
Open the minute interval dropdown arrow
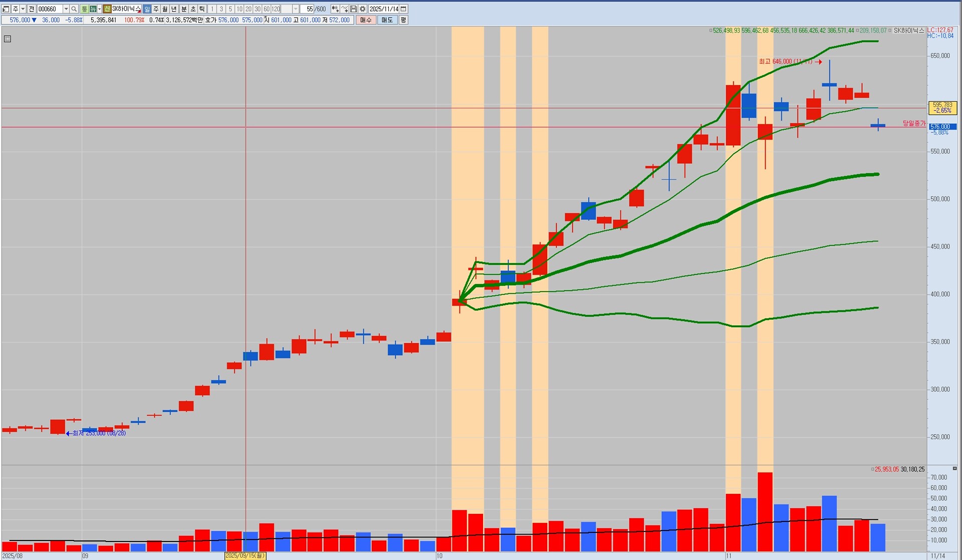[x=296, y=9]
